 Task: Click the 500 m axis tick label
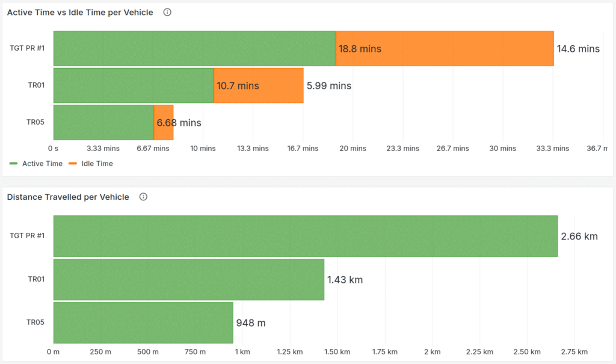click(148, 352)
